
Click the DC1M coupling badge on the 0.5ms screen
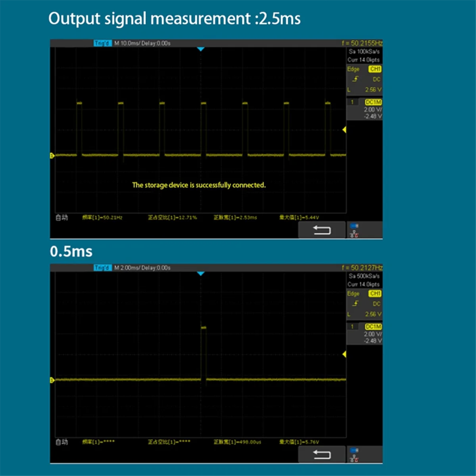pos(373,327)
